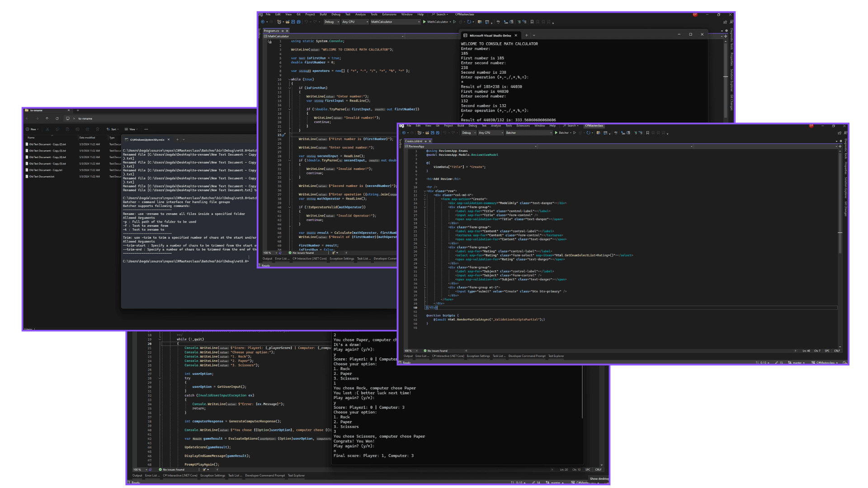Click Navigate Backward icon in MathCalculator toolbar
Viewport: 868px width, 488px height.
pyautogui.click(x=263, y=22)
